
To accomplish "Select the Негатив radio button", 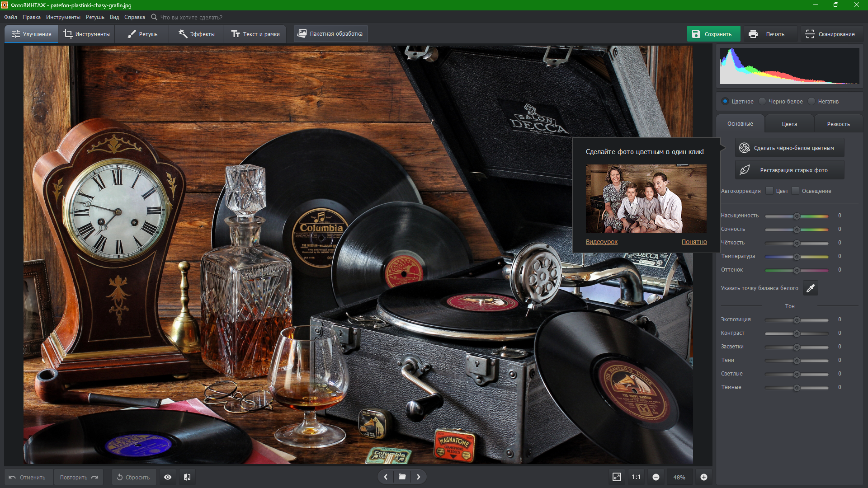I will [812, 101].
